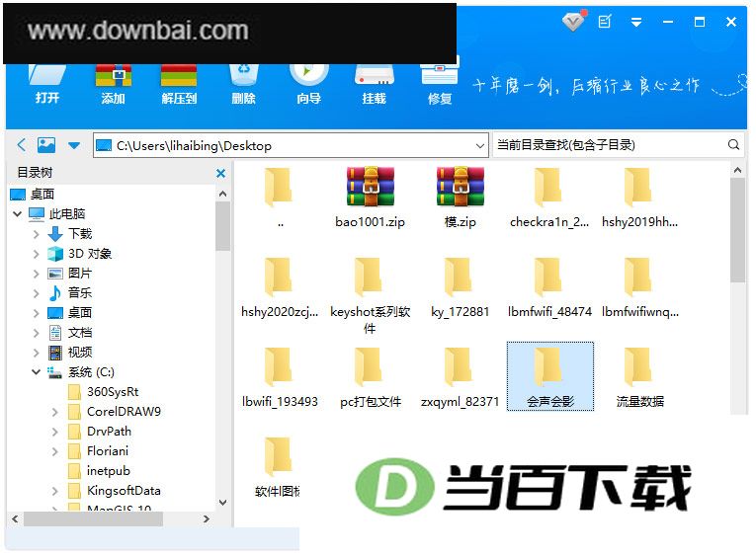Collapse the 系统 (C:) tree node

[x=37, y=372]
